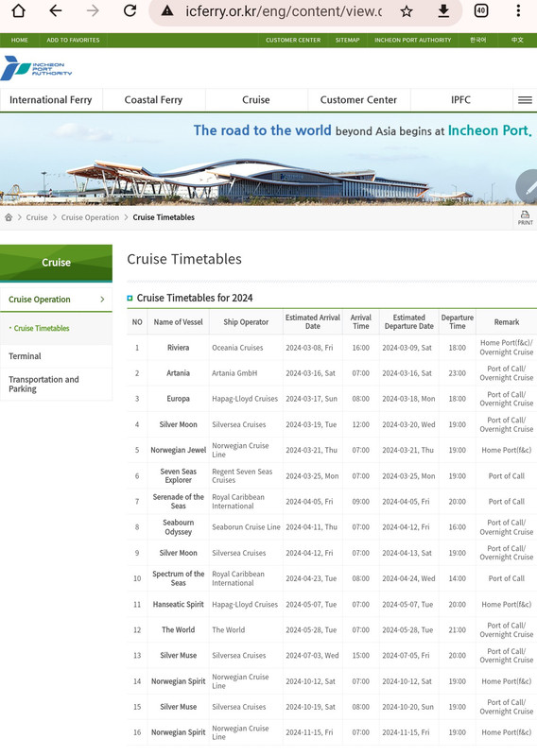Viewport: 537px width, 756px height.
Task: Reload the page with the refresh icon
Action: [130, 10]
